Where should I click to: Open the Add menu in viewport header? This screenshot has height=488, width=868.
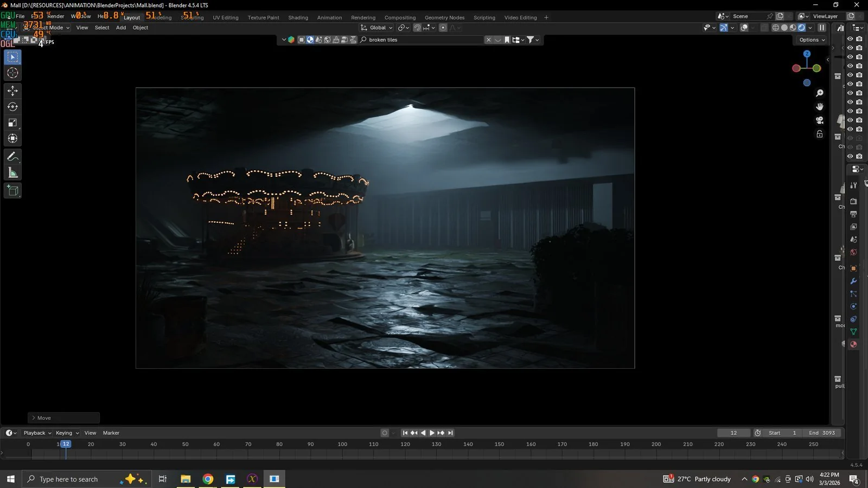pyautogui.click(x=121, y=28)
